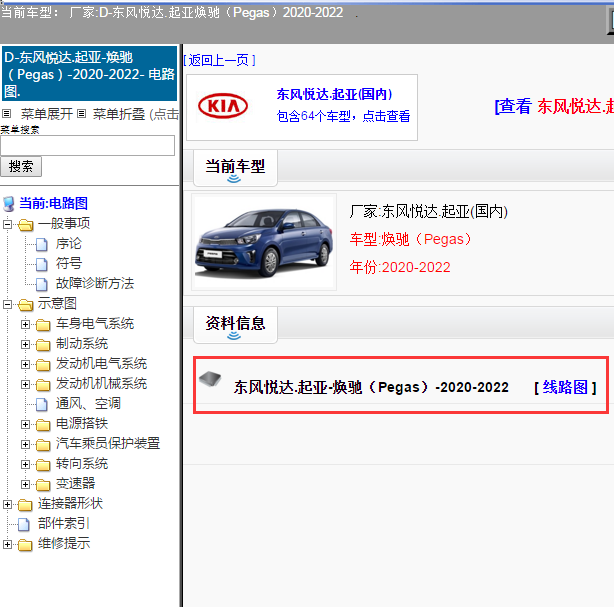
Task: Open the 部件索引 tree item
Action: point(63,524)
